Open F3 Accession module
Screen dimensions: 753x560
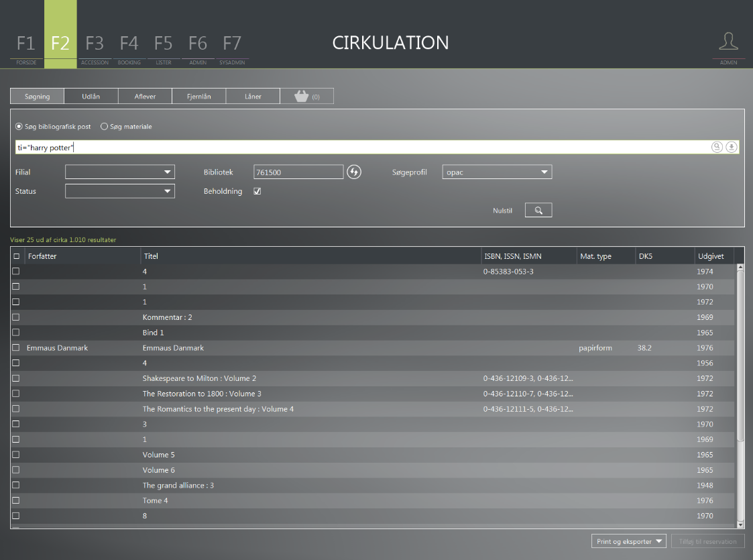[95, 48]
